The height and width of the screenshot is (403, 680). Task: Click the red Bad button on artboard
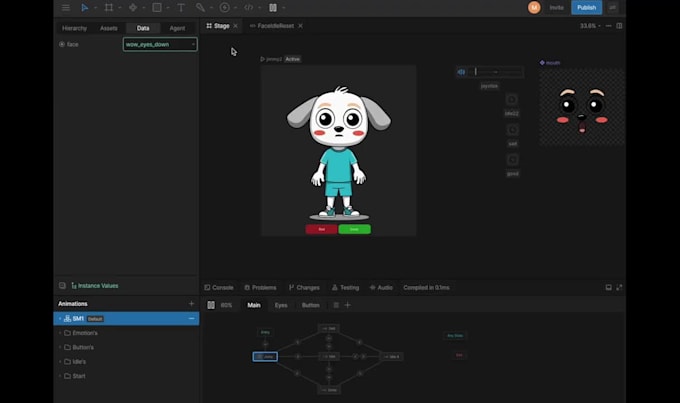321,229
